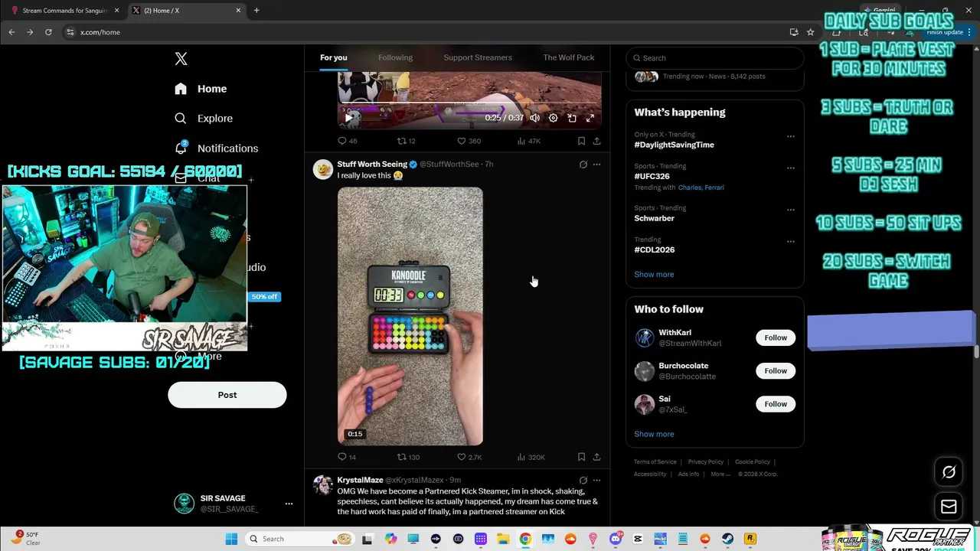Show more trends in What's happening
Screen dimensions: 980x551
coord(654,274)
